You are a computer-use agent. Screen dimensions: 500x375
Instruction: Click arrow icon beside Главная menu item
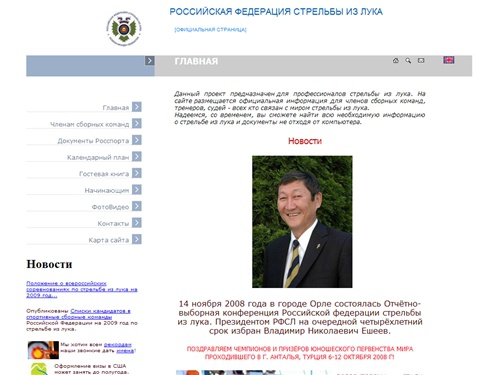point(137,107)
